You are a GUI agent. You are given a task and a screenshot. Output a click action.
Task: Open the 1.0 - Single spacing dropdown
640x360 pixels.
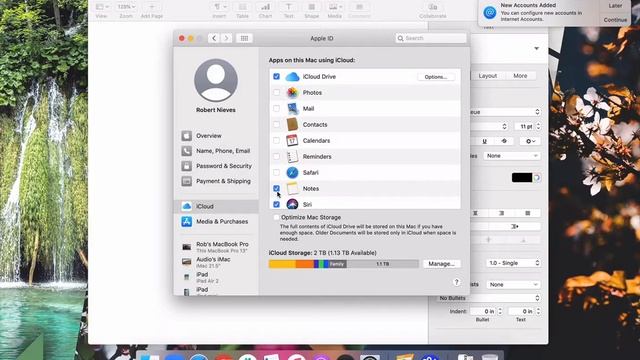pyautogui.click(x=513, y=263)
